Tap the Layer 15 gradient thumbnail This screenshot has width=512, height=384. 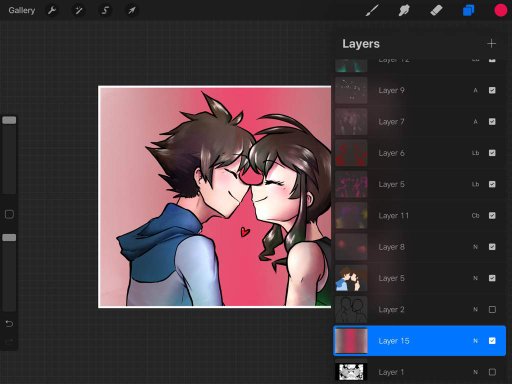tap(351, 341)
